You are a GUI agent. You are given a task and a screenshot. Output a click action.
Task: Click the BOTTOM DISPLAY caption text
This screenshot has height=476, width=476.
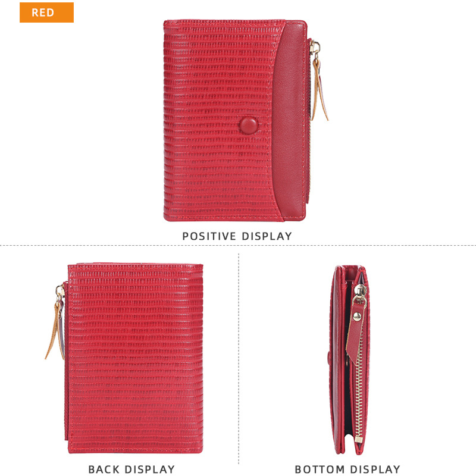click(x=347, y=469)
